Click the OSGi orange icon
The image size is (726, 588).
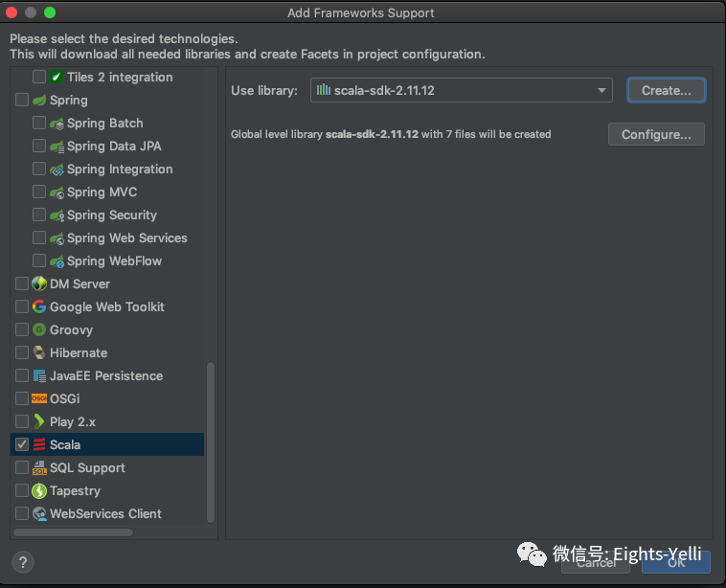click(x=39, y=398)
